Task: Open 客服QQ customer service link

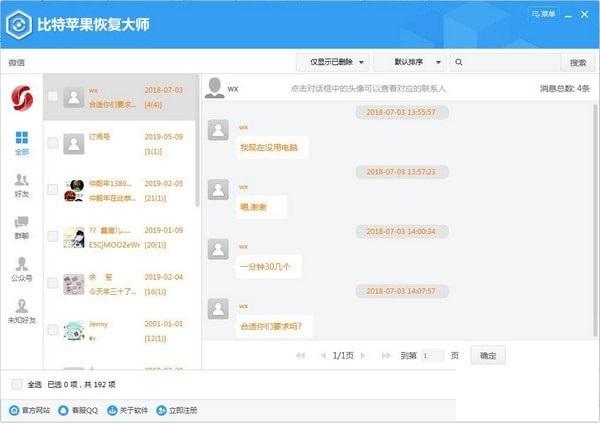Action: click(78, 410)
